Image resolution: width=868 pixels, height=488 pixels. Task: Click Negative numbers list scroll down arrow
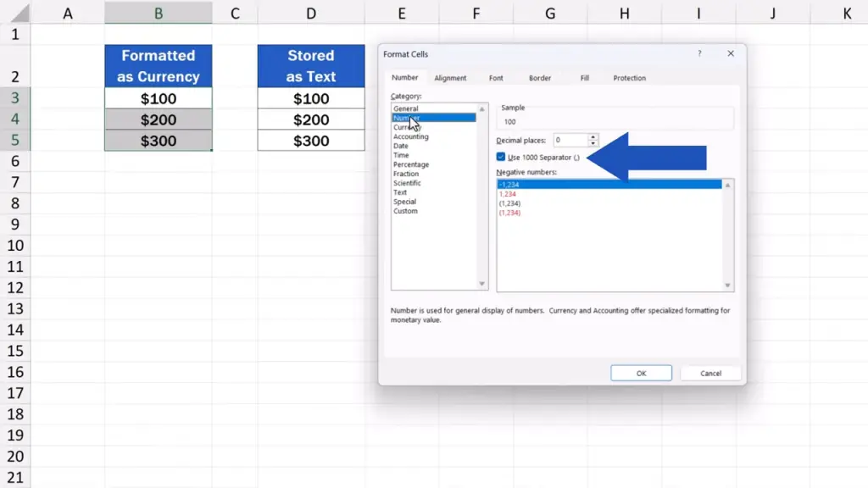(727, 286)
